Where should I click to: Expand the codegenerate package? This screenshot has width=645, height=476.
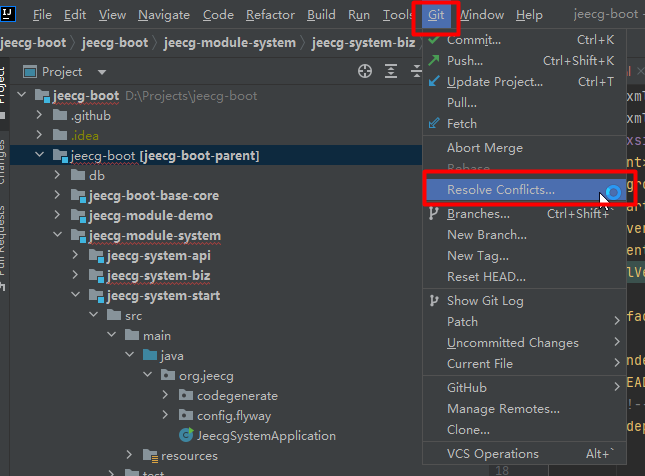tap(165, 395)
